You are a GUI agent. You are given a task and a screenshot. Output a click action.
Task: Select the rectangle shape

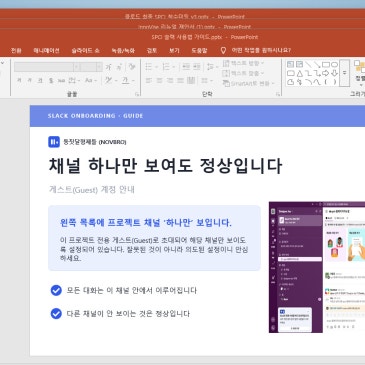click(326, 64)
